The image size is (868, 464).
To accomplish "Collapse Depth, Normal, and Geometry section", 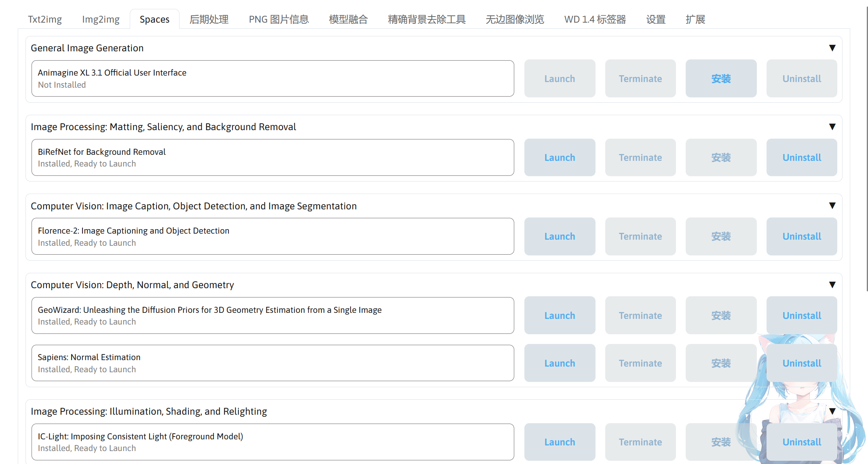I will [x=832, y=285].
